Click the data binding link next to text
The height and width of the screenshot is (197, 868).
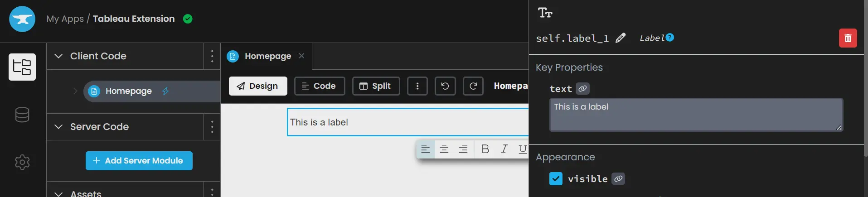tap(582, 89)
